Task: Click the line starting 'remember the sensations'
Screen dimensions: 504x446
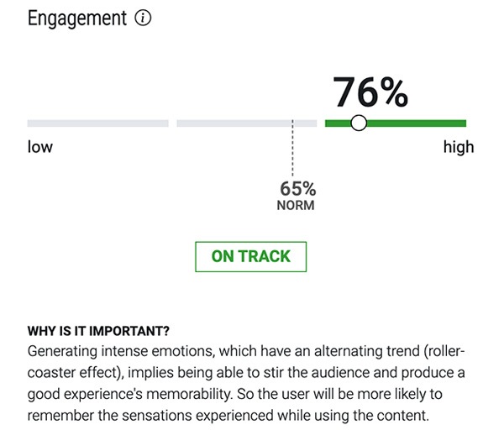Action: tap(228, 416)
